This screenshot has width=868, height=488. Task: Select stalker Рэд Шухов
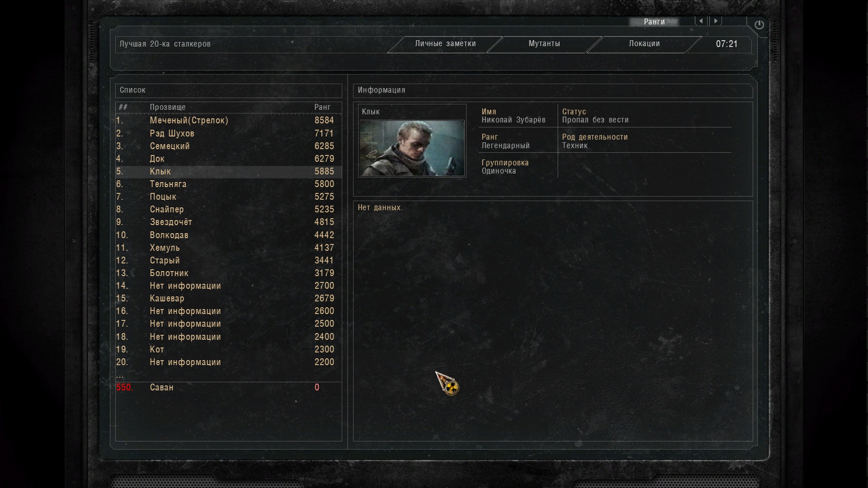tap(228, 133)
